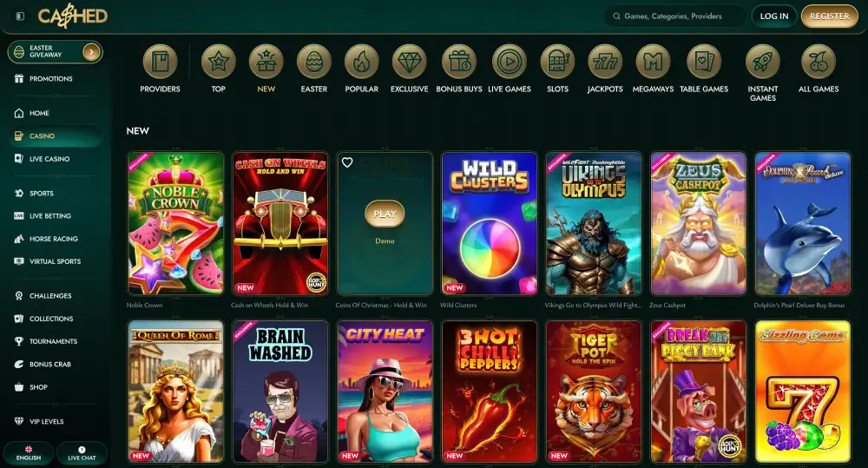Select the Easter egg category icon

[314, 62]
